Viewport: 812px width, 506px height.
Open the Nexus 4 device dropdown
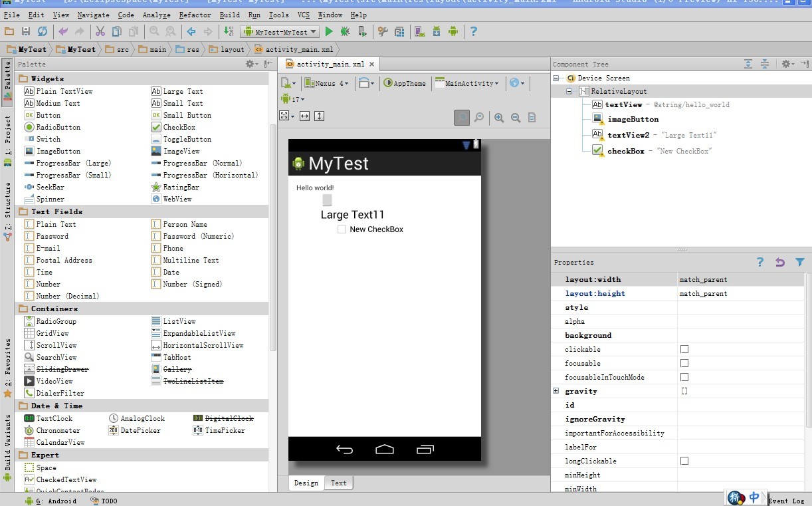point(326,83)
